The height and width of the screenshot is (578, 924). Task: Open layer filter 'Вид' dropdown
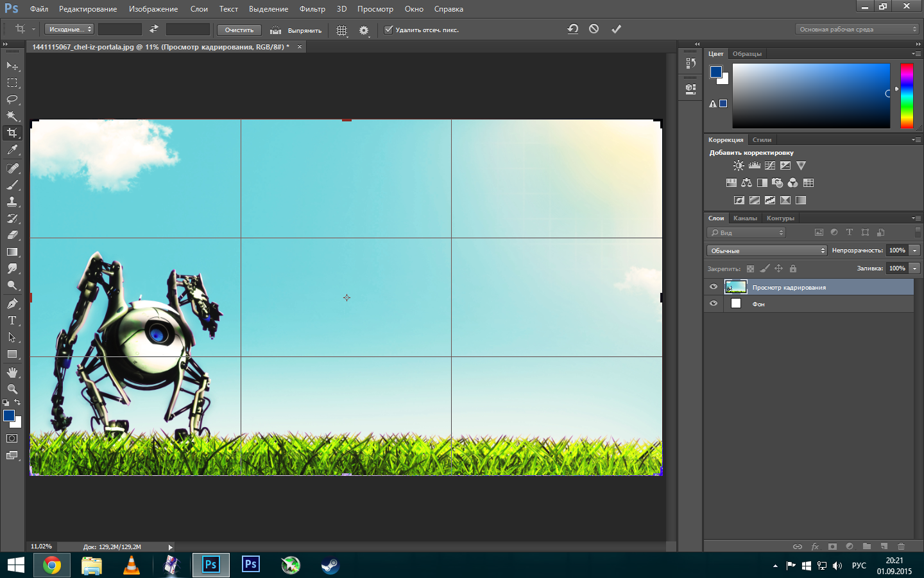(x=746, y=232)
